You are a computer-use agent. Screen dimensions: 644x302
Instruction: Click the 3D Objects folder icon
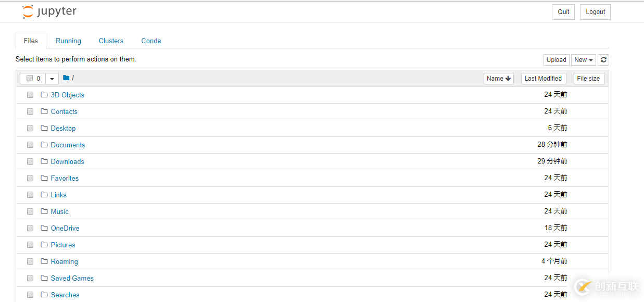[44, 95]
